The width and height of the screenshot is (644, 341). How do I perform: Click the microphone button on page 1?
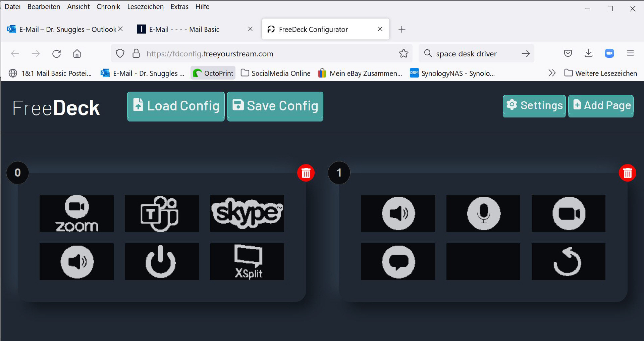point(483,213)
